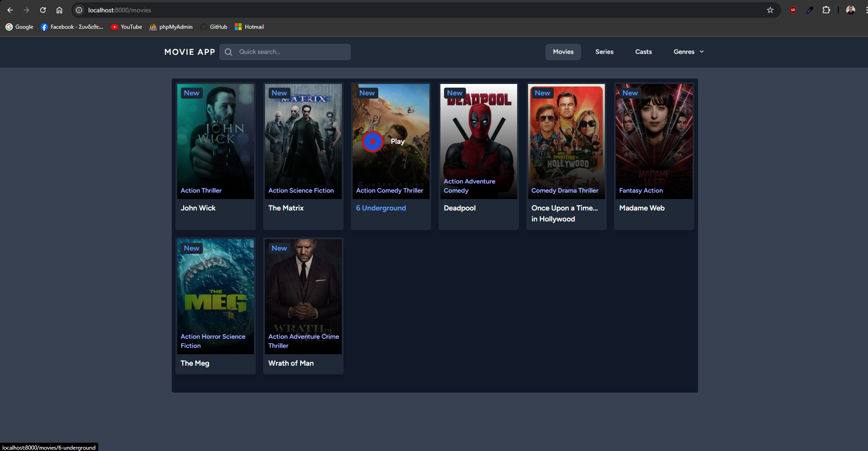Focus the Quick search input field

click(x=285, y=52)
